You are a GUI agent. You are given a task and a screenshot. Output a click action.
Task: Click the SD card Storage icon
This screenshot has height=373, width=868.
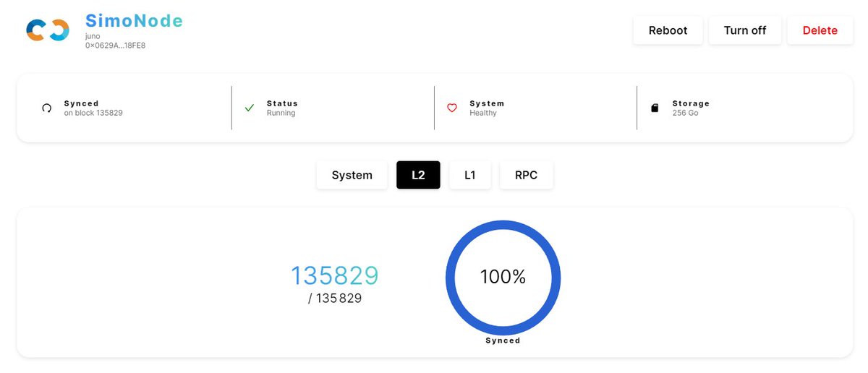coord(655,108)
